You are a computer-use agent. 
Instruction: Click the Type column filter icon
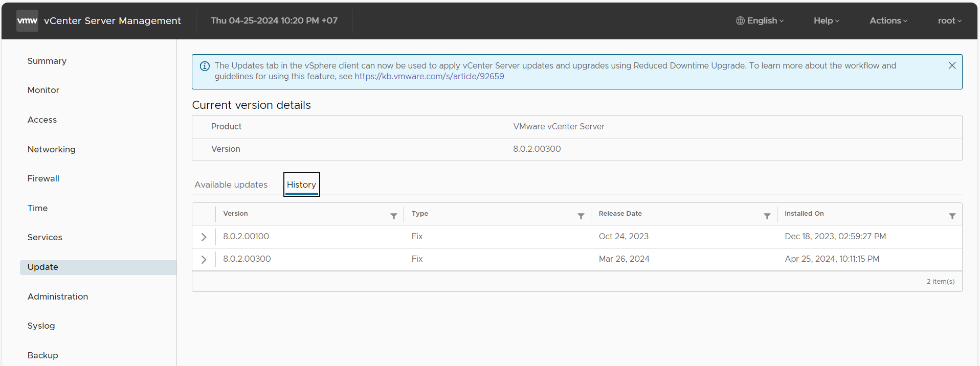(581, 216)
